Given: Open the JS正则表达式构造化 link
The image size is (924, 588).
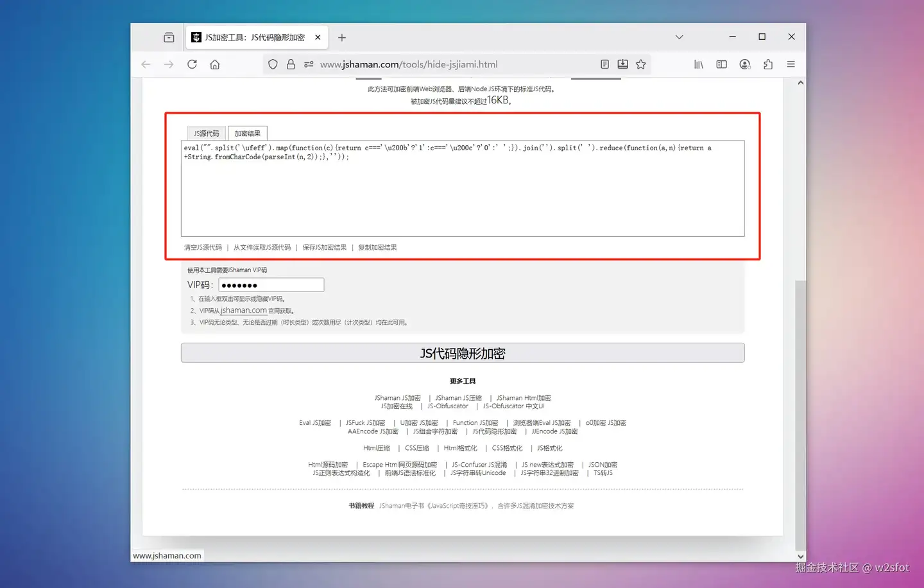Looking at the screenshot, I should click(341, 473).
